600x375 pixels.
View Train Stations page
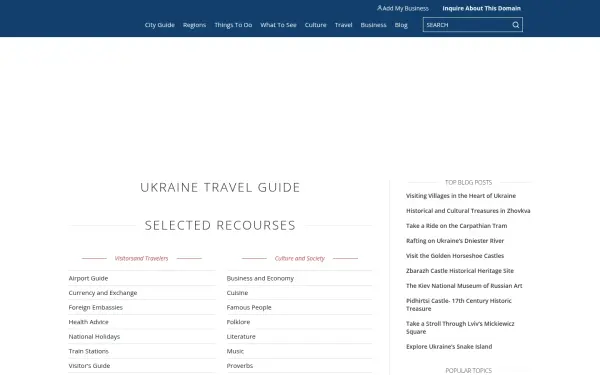(89, 351)
